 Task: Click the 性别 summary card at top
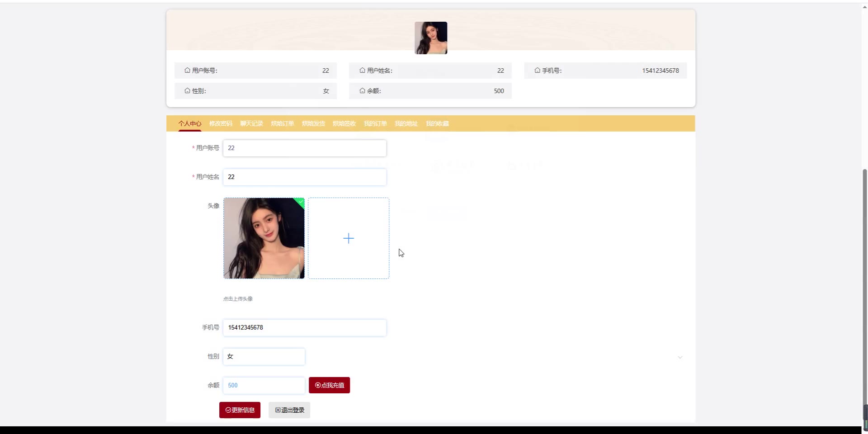pyautogui.click(x=255, y=91)
